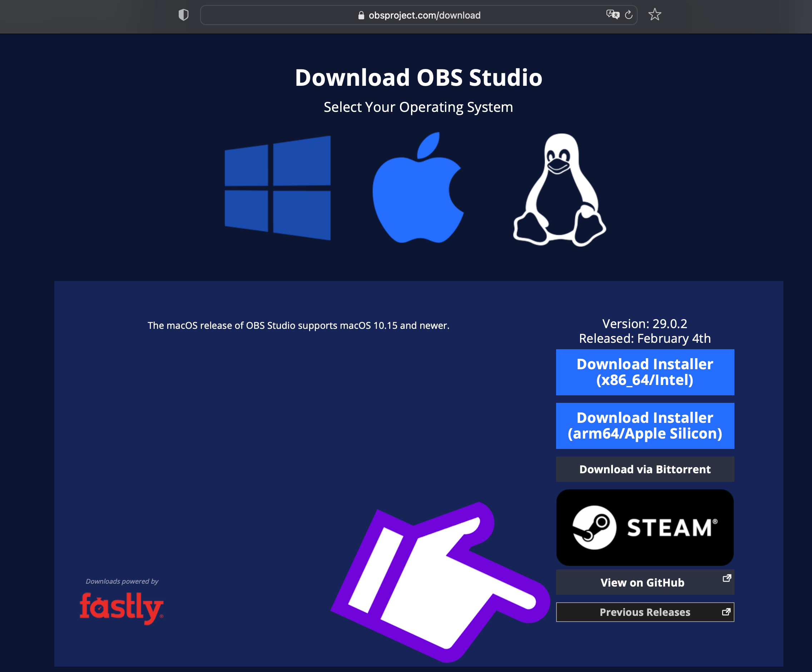Open View on GitHub link
This screenshot has width=812, height=672.
click(645, 582)
